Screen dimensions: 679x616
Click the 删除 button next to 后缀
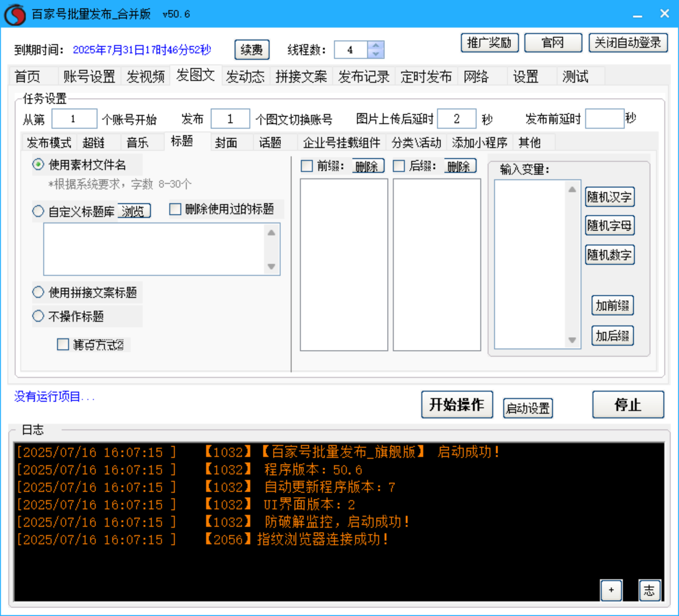[459, 166]
